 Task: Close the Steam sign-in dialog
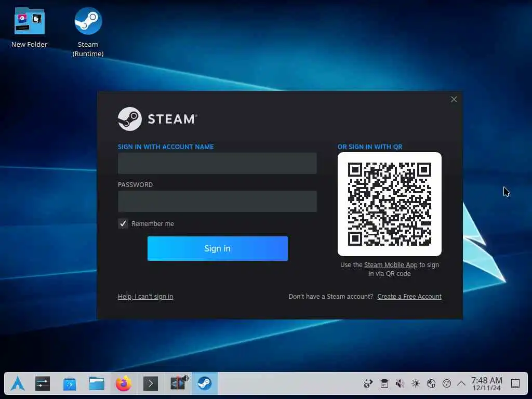coord(454,99)
